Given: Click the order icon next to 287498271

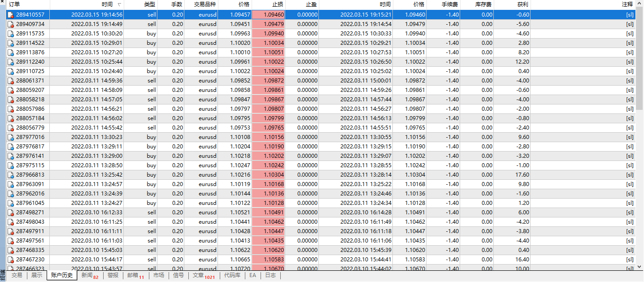Looking at the screenshot, I should [x=10, y=213].
